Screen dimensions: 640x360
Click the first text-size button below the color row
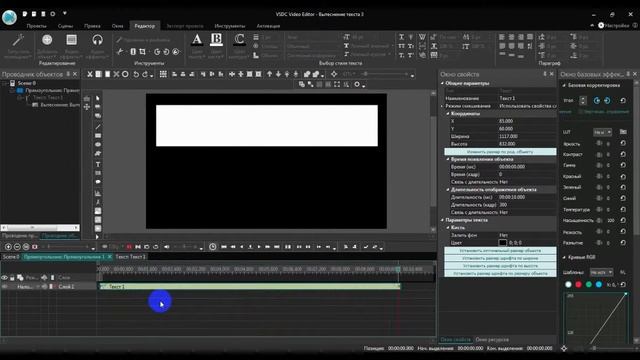(500, 251)
